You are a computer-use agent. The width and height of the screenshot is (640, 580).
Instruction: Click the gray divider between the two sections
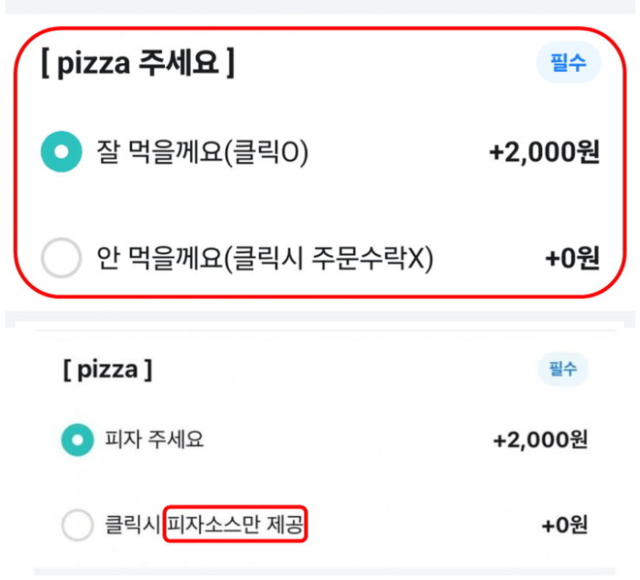point(320,319)
